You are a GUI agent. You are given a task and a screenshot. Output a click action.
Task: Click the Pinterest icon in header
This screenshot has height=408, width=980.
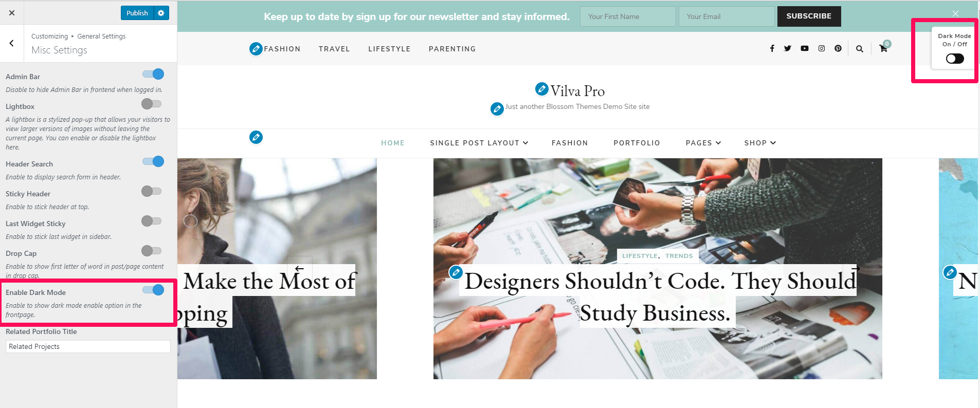(x=838, y=48)
